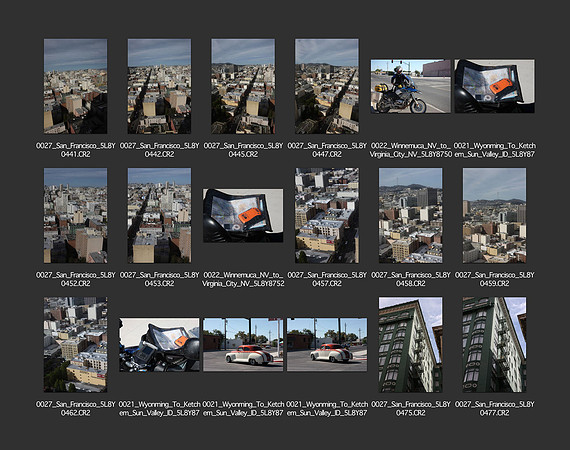Pick the 0447.CR2 San Francisco thumbnail
The height and width of the screenshot is (450, 570).
[x=327, y=86]
